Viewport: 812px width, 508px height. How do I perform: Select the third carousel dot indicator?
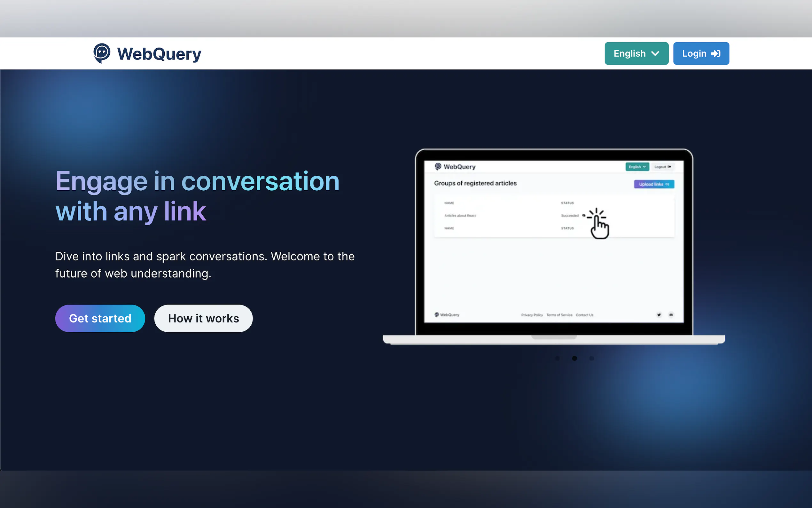click(591, 359)
